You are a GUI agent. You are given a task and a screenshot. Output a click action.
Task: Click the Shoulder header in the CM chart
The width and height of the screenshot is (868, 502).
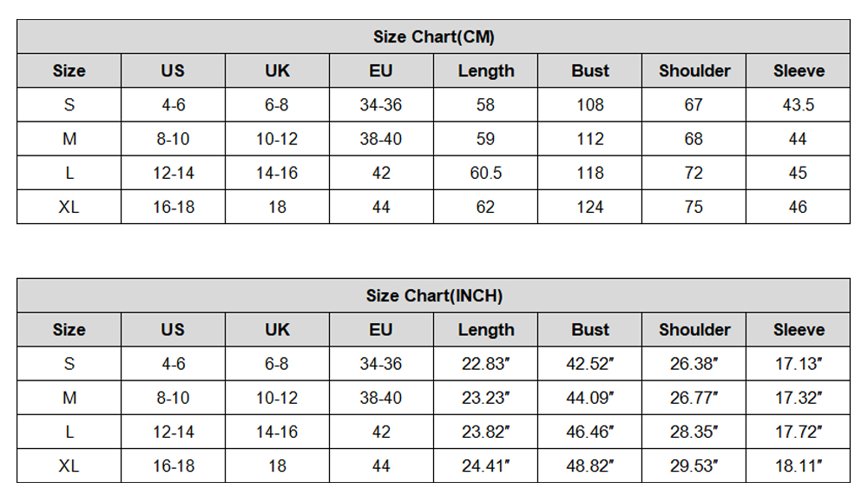[694, 71]
